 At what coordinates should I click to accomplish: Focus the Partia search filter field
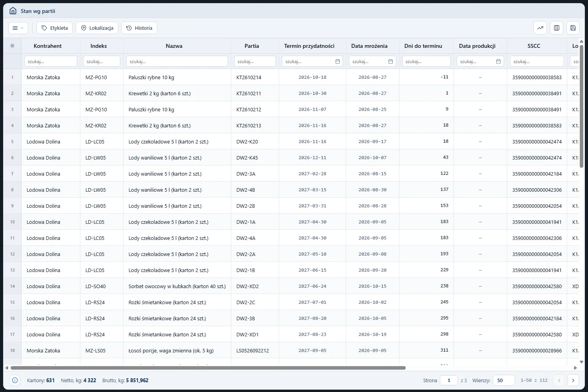(x=255, y=62)
